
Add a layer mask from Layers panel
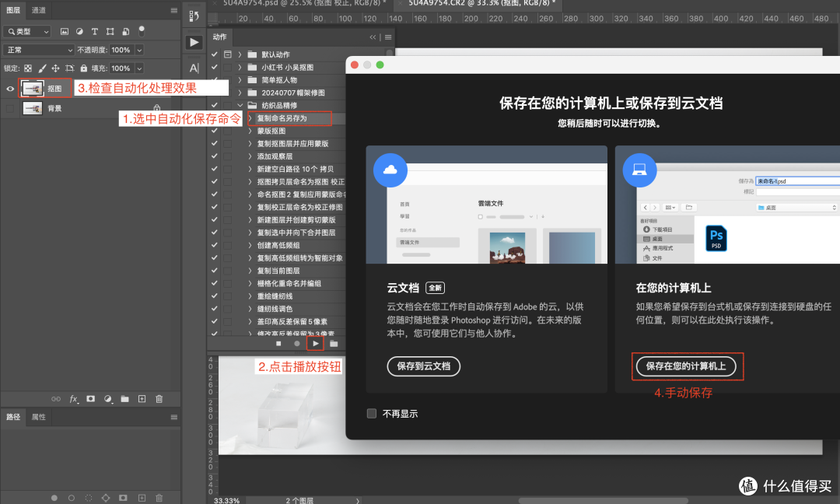pyautogui.click(x=90, y=399)
